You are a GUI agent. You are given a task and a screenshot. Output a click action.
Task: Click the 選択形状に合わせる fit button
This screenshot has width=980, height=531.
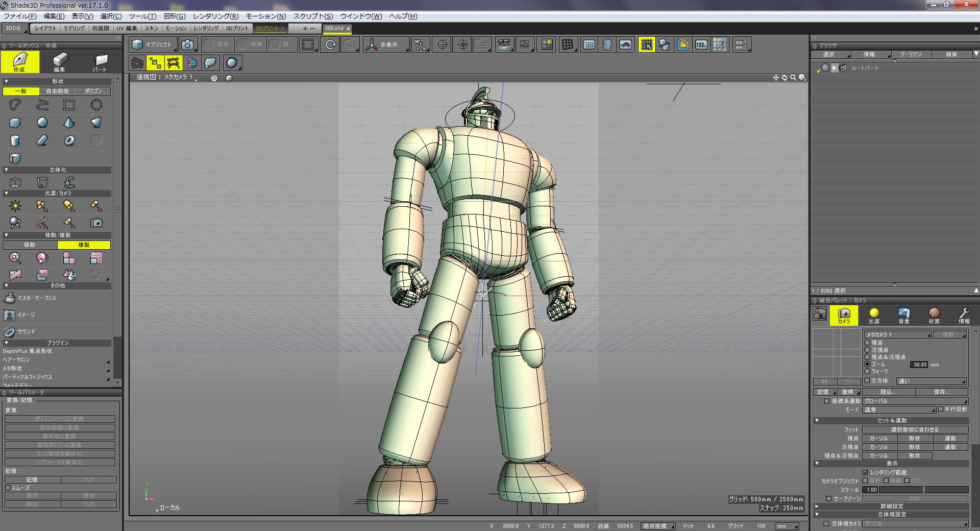click(x=915, y=429)
